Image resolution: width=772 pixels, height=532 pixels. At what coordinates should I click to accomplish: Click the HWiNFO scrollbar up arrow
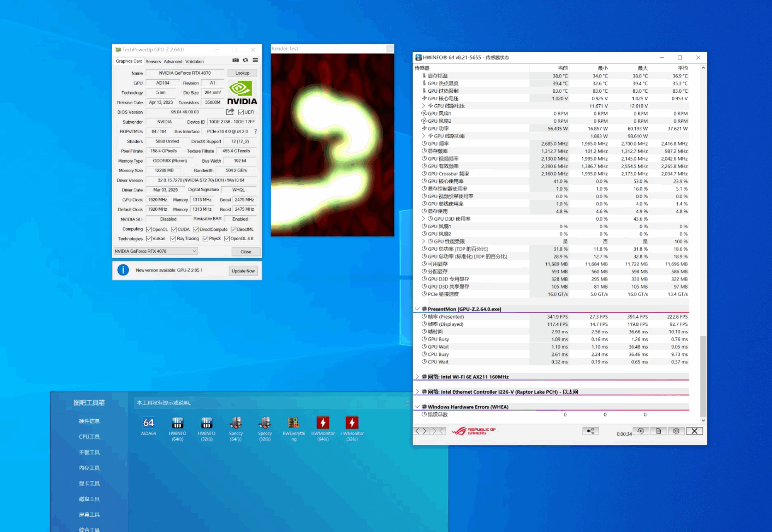703,68
